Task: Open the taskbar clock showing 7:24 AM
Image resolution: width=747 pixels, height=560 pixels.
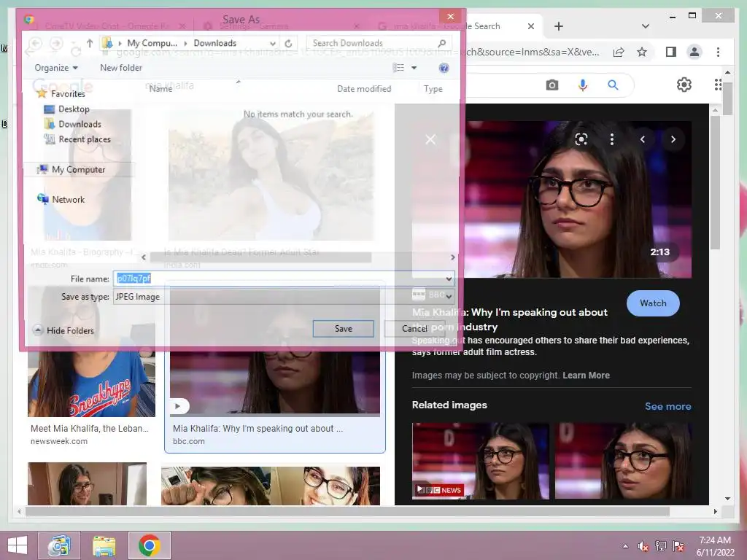Action: click(x=715, y=546)
